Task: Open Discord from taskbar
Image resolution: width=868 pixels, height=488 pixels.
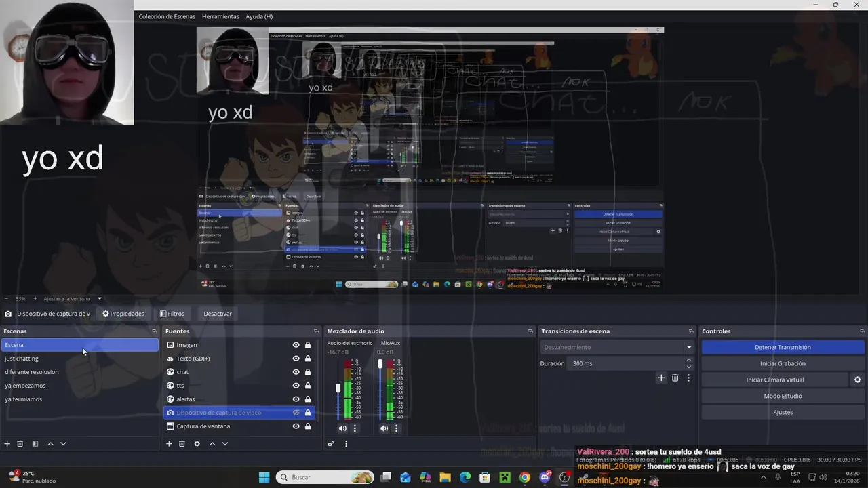Action: pyautogui.click(x=544, y=477)
